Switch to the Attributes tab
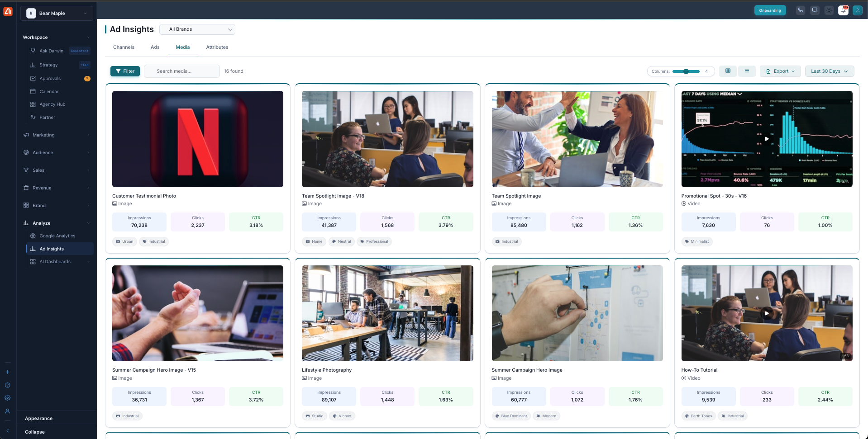The height and width of the screenshot is (439, 868). 217,47
